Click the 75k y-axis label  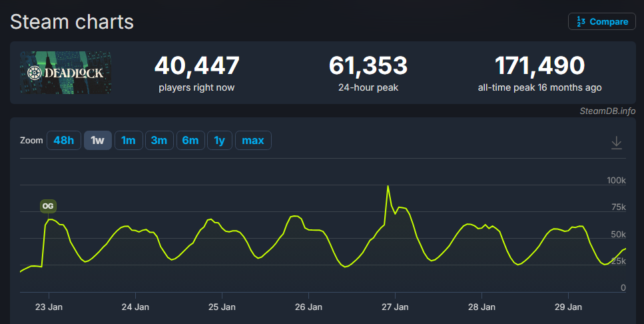pyautogui.click(x=619, y=207)
